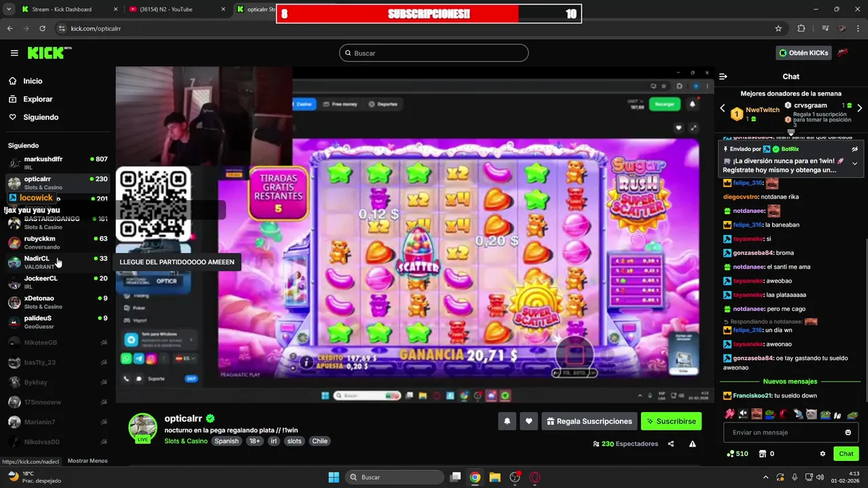Show next top donors with right chevron
This screenshot has height=488, width=868.
point(860,108)
